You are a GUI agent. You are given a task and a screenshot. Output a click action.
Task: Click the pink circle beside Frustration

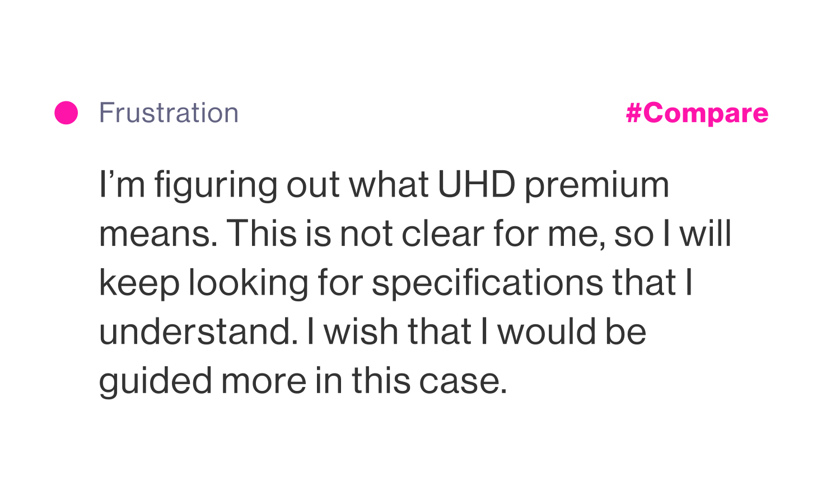point(66,113)
